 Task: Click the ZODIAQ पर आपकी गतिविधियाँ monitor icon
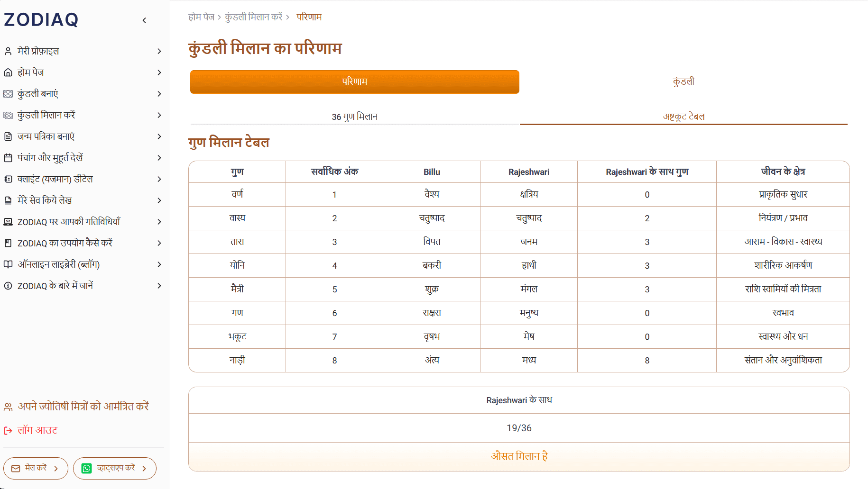8,221
